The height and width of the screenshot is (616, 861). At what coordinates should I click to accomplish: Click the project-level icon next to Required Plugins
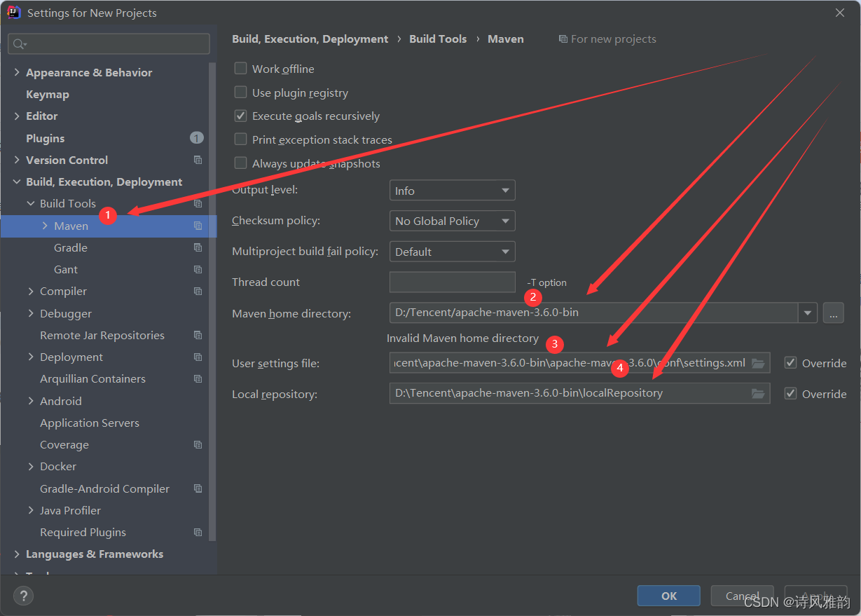click(x=198, y=532)
